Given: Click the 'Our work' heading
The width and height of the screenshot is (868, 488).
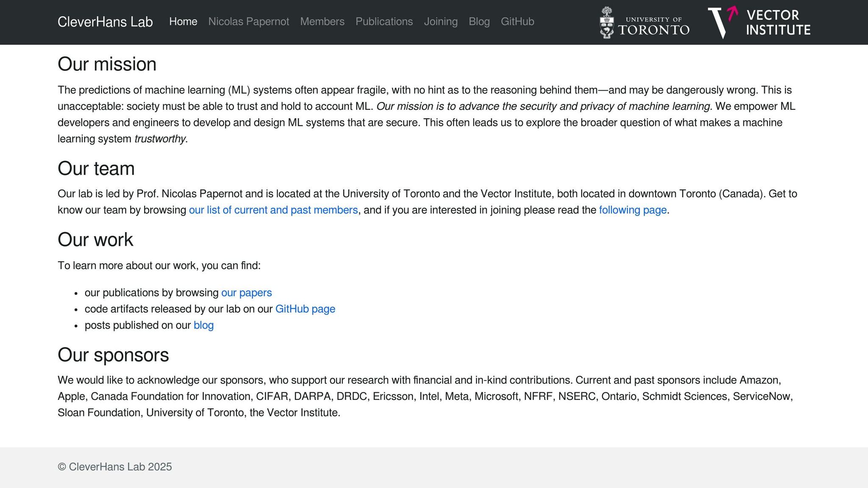Looking at the screenshot, I should 95,240.
